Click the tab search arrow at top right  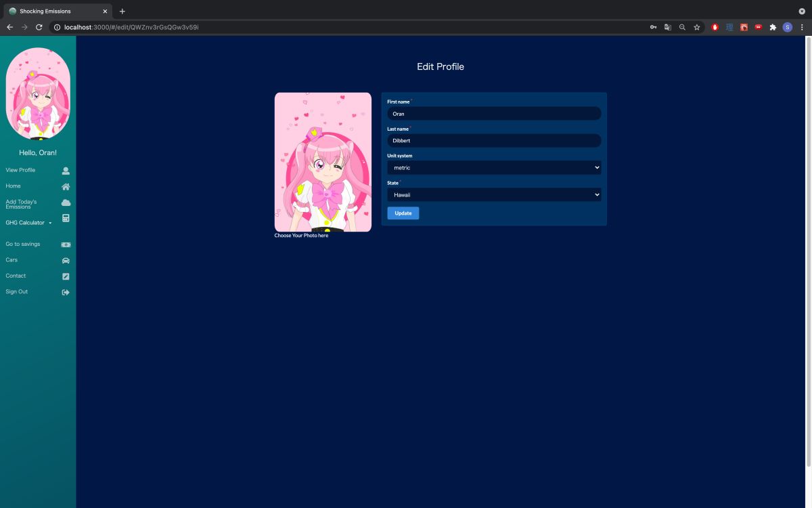(802, 11)
